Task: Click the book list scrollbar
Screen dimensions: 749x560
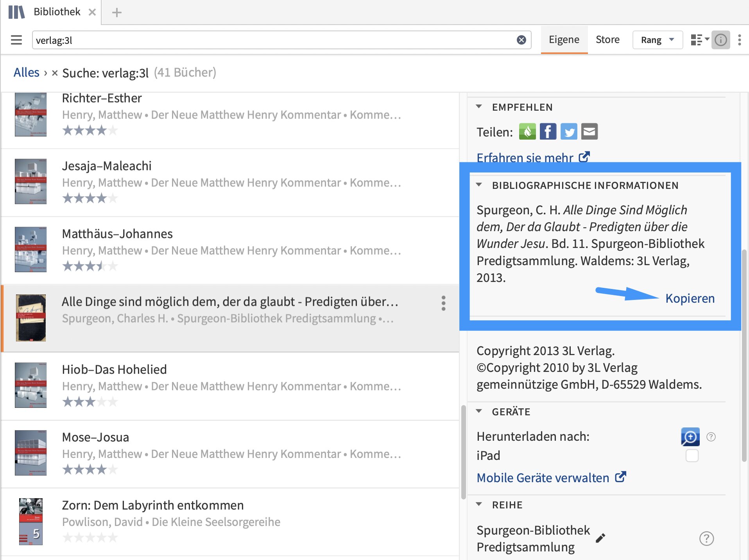Action: 463,452
